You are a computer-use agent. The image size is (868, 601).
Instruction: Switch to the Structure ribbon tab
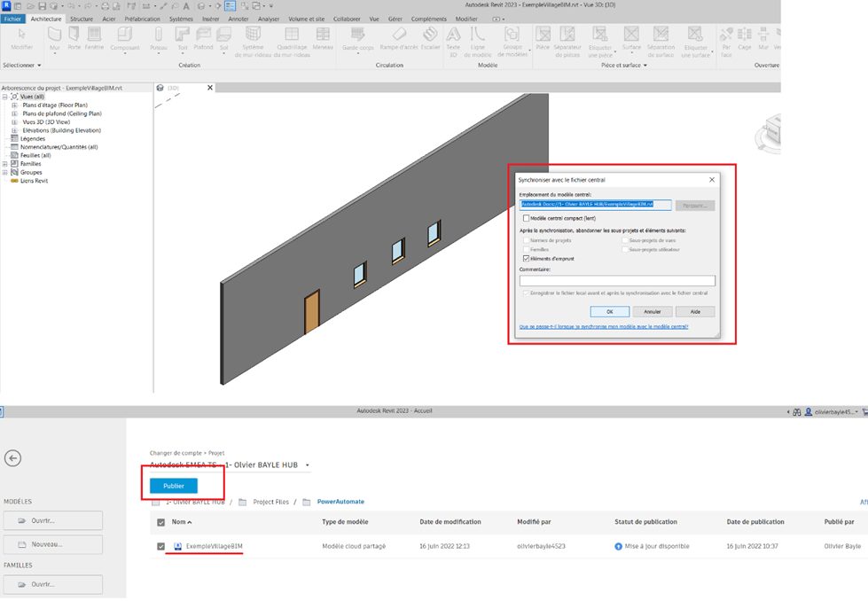82,19
